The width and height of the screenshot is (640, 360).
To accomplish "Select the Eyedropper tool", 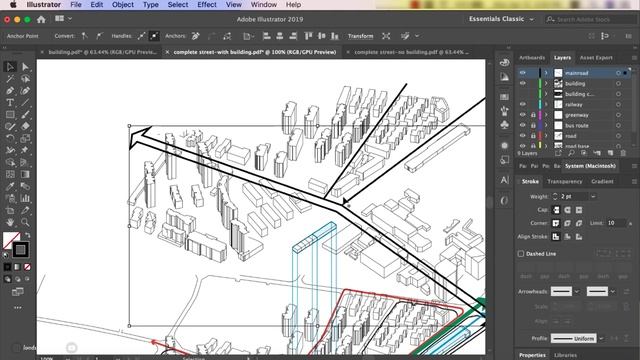I will pos(10,187).
